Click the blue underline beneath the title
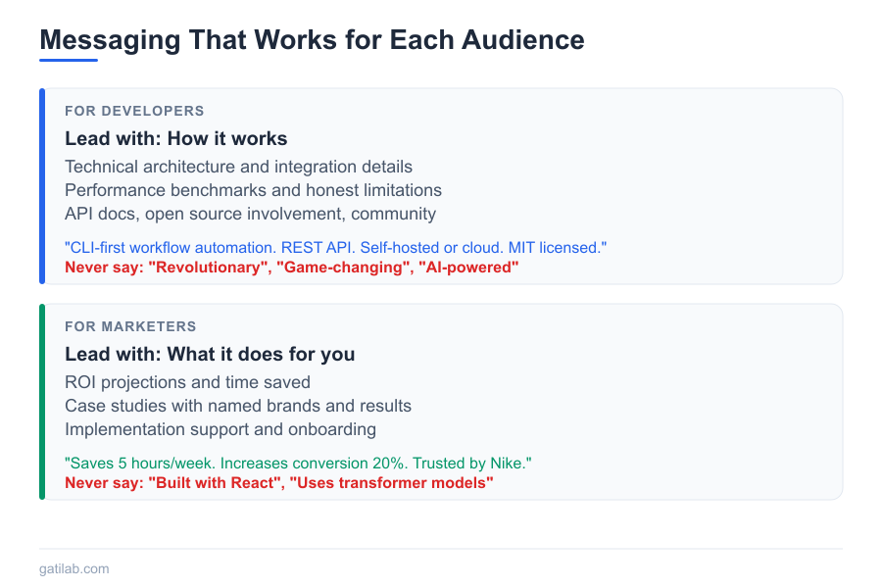The image size is (882, 588). click(69, 60)
